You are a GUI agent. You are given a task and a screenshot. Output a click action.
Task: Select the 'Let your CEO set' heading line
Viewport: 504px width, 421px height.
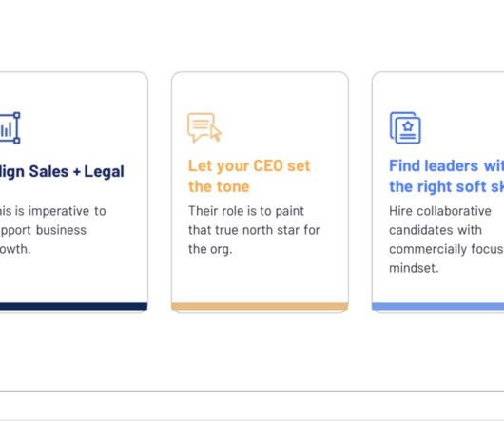point(249,166)
